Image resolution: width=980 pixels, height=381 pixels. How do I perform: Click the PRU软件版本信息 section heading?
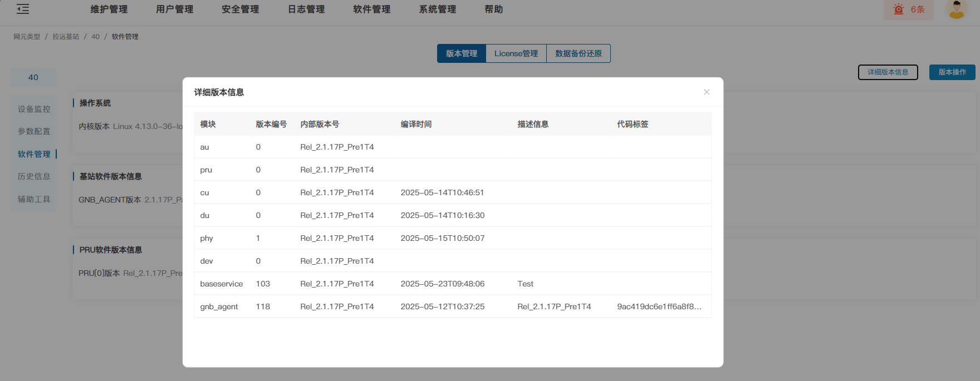point(111,250)
